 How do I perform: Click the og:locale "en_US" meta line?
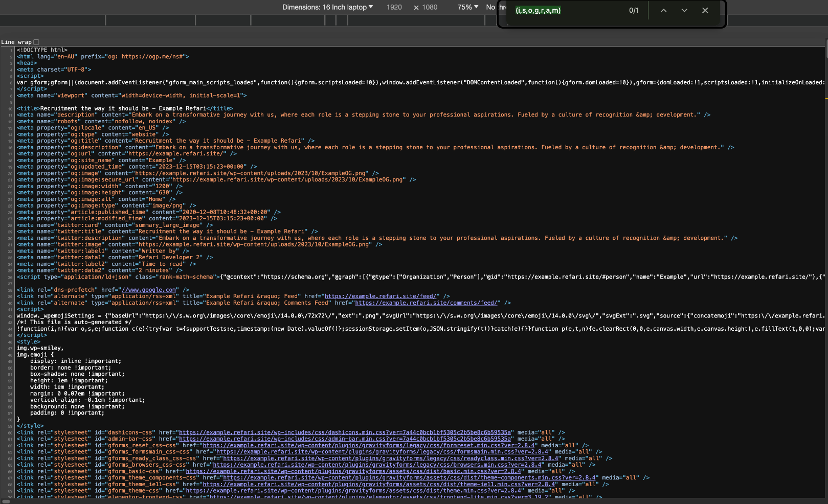pyautogui.click(x=93, y=128)
